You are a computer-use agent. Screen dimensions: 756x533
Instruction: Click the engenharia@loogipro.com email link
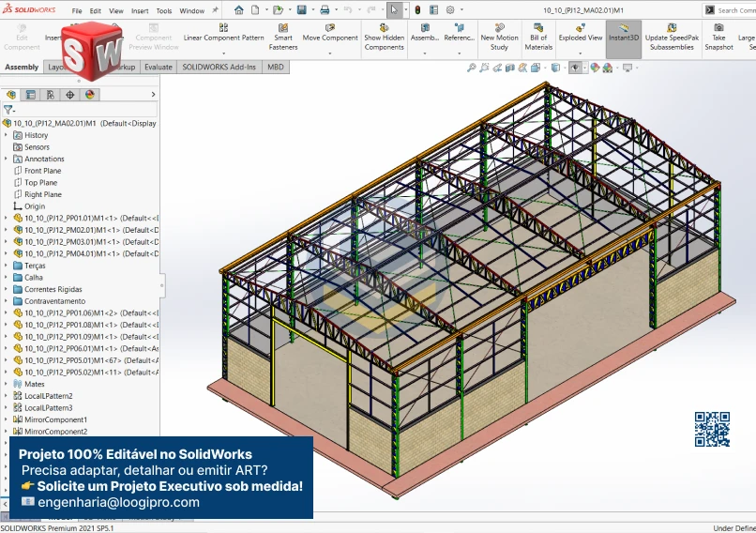[118, 502]
